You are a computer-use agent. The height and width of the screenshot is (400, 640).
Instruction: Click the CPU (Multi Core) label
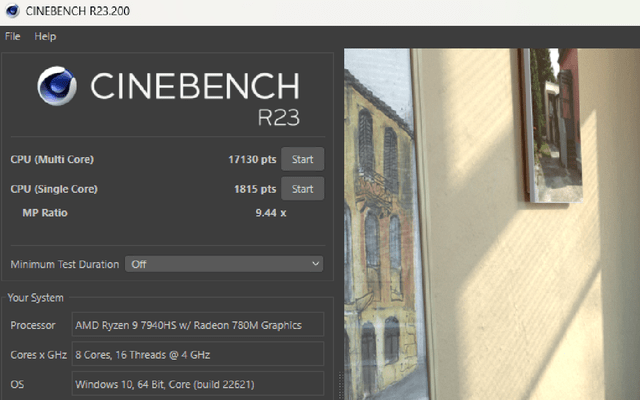[x=52, y=159]
